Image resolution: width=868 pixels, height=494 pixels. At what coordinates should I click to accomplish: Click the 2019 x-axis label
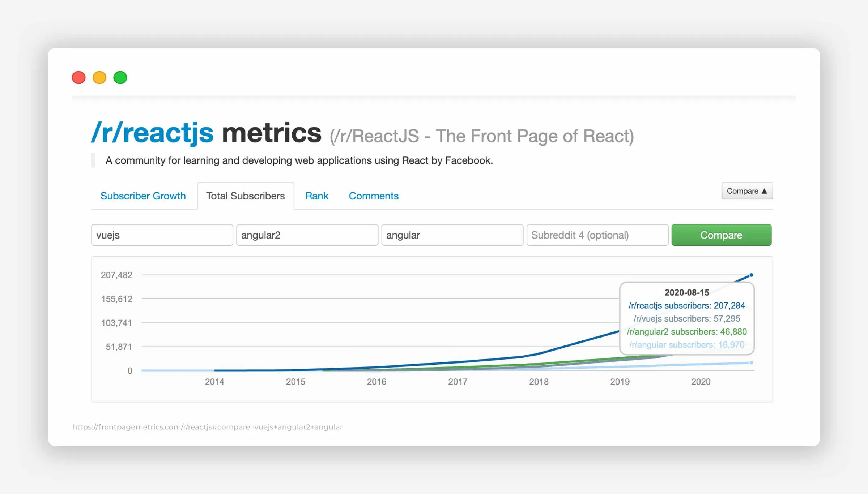pos(620,382)
